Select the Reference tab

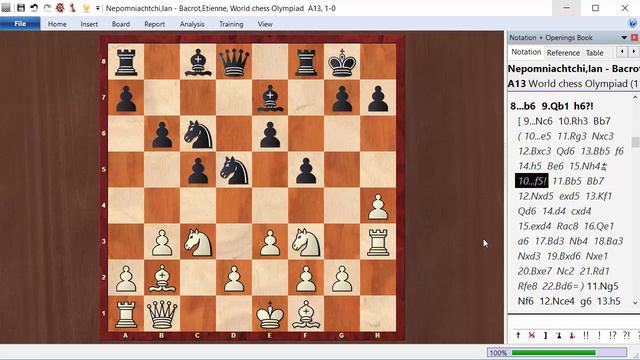coord(563,53)
